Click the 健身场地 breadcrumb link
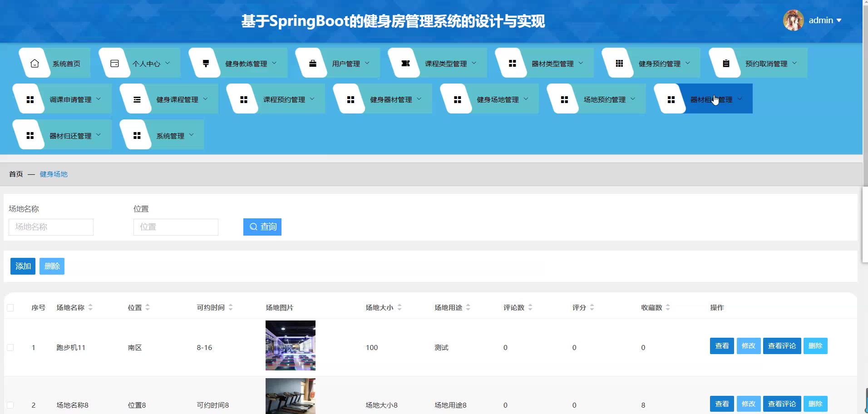 click(54, 174)
